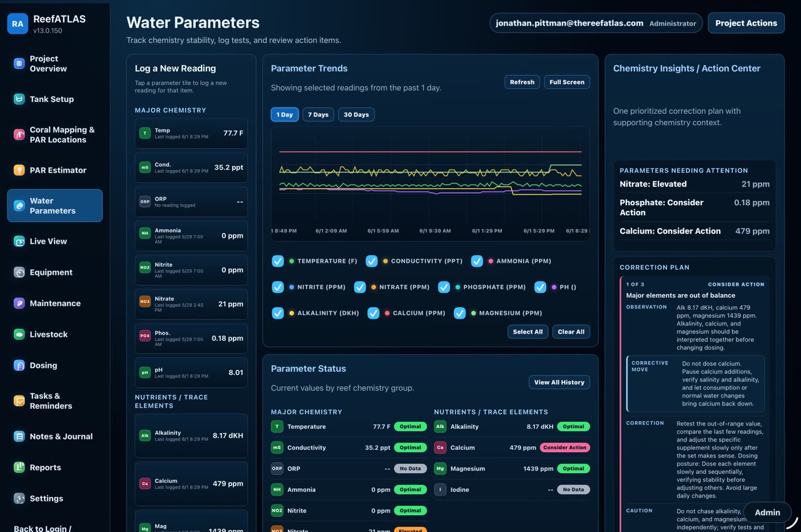Viewport: 801px width, 532px height.
Task: Disable the Nitrate (PPM) trend line
Action: click(x=360, y=287)
